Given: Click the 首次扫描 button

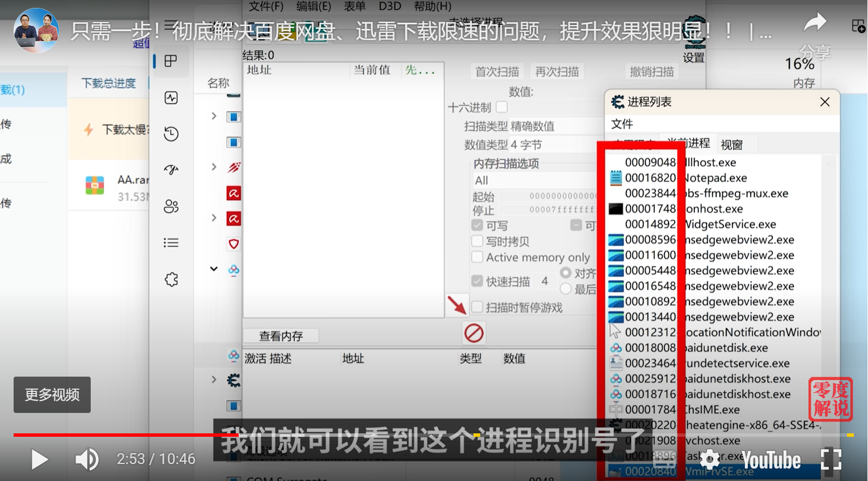Looking at the screenshot, I should (497, 71).
